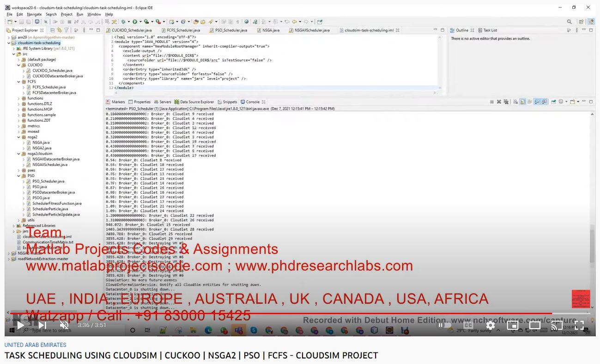600x364 pixels.
Task: Toggle the video autoplay switch
Action: point(445,325)
